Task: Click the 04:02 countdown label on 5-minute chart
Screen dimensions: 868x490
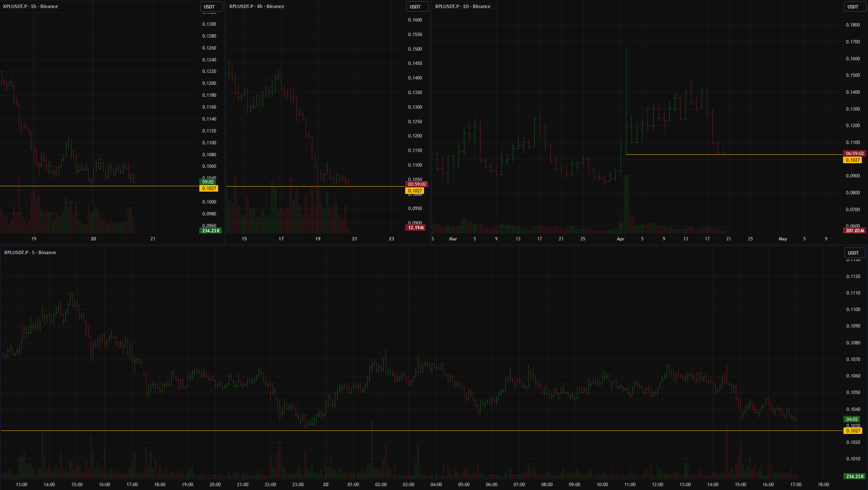Action: click(x=852, y=419)
